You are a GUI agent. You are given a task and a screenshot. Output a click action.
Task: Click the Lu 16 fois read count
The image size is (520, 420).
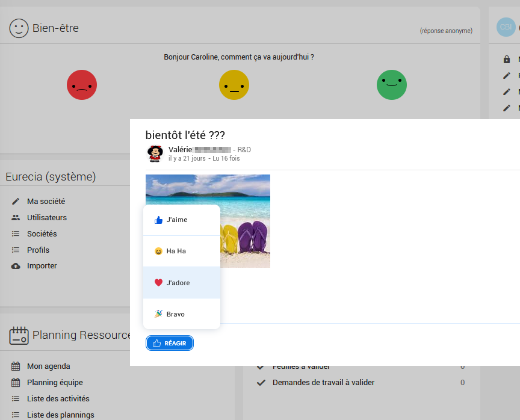click(x=226, y=158)
